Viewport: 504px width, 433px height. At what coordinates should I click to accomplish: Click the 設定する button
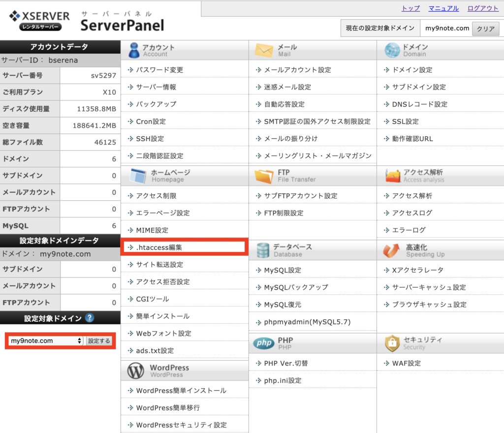[99, 341]
